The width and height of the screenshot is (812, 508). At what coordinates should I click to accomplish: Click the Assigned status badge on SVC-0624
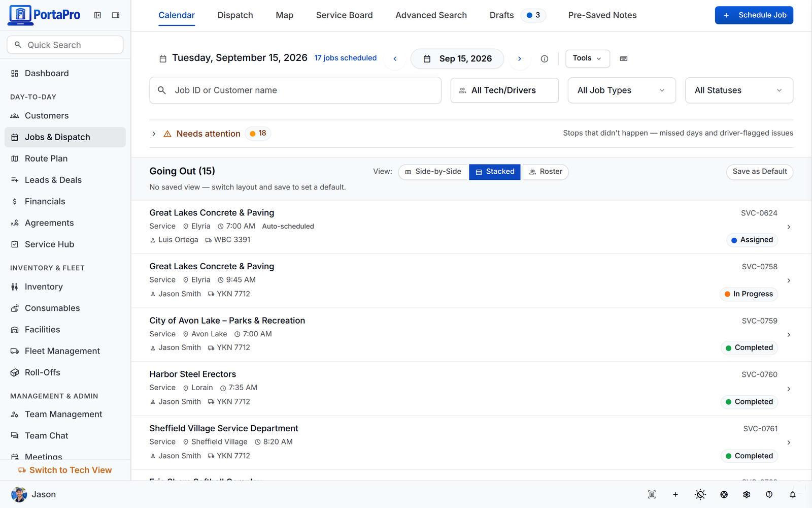point(752,240)
